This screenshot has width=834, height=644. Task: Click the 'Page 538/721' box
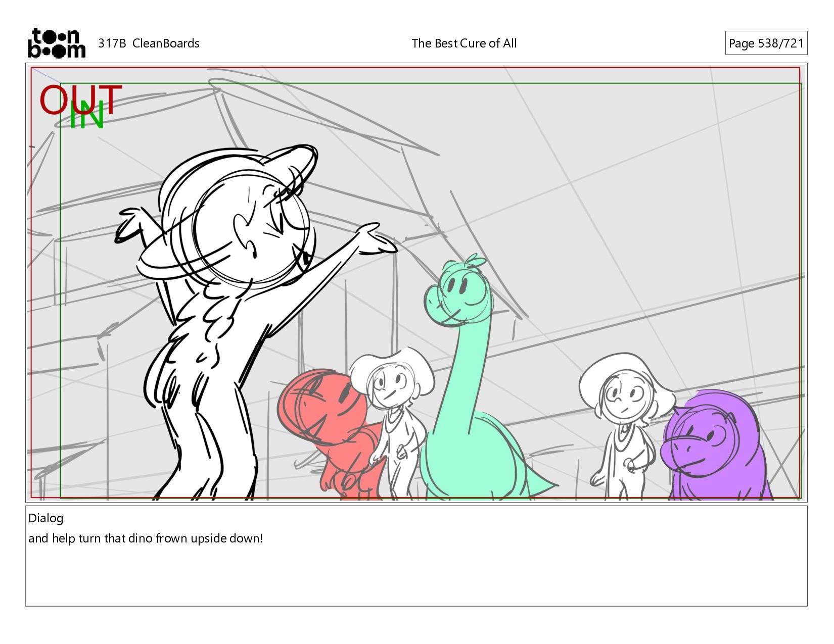pos(766,43)
